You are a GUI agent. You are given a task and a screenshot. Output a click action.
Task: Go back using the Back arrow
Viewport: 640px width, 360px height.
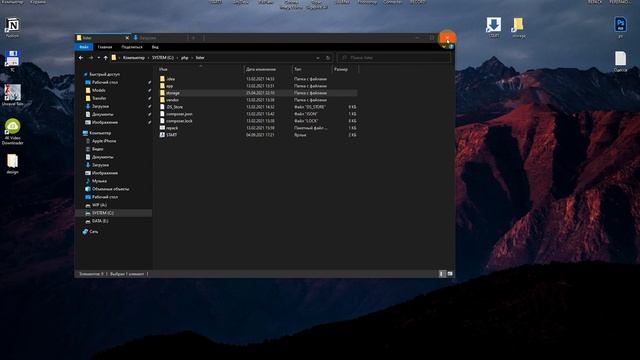81,58
